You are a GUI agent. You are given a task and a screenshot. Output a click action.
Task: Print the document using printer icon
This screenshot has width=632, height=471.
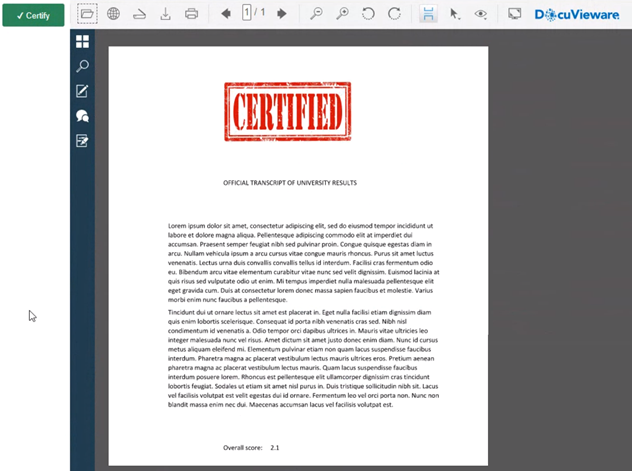(x=191, y=14)
